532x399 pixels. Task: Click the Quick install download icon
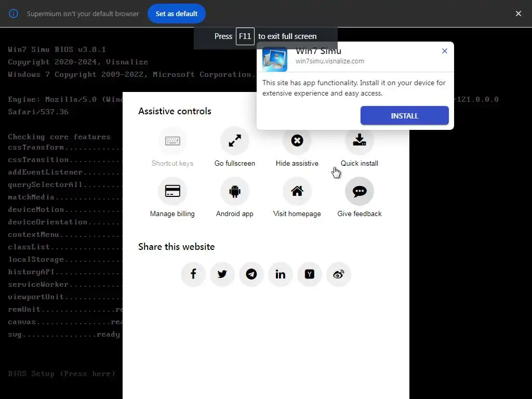pyautogui.click(x=360, y=140)
